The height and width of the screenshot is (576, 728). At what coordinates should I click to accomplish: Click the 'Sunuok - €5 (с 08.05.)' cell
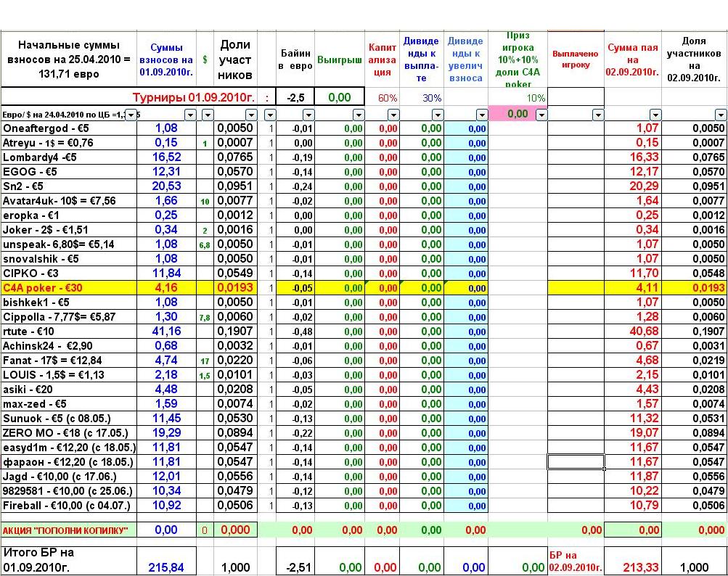click(69, 419)
